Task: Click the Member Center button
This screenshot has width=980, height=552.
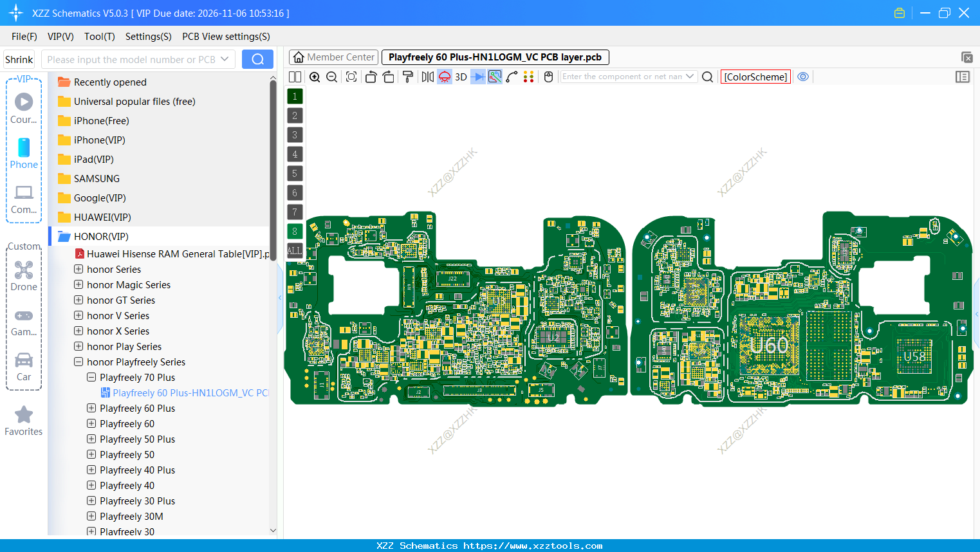Action: (x=333, y=57)
